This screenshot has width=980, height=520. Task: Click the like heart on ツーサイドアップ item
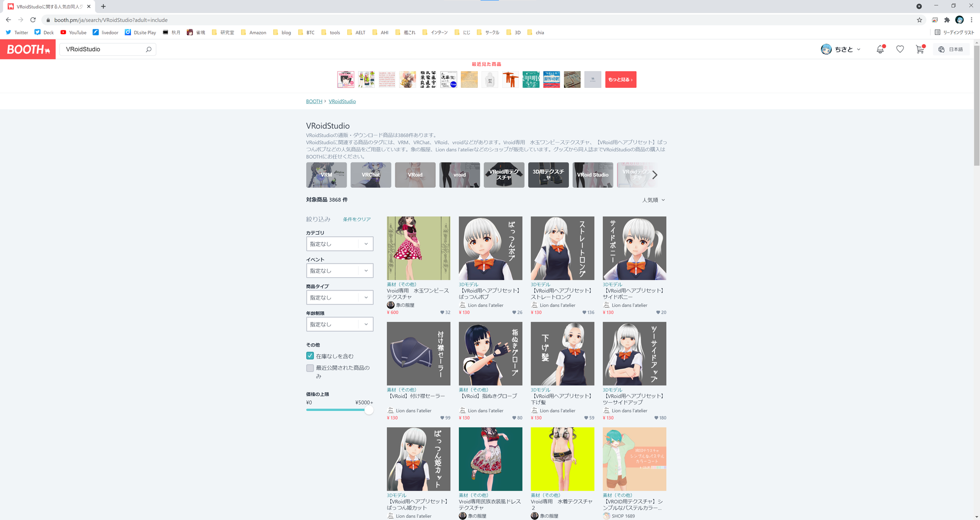pos(656,418)
